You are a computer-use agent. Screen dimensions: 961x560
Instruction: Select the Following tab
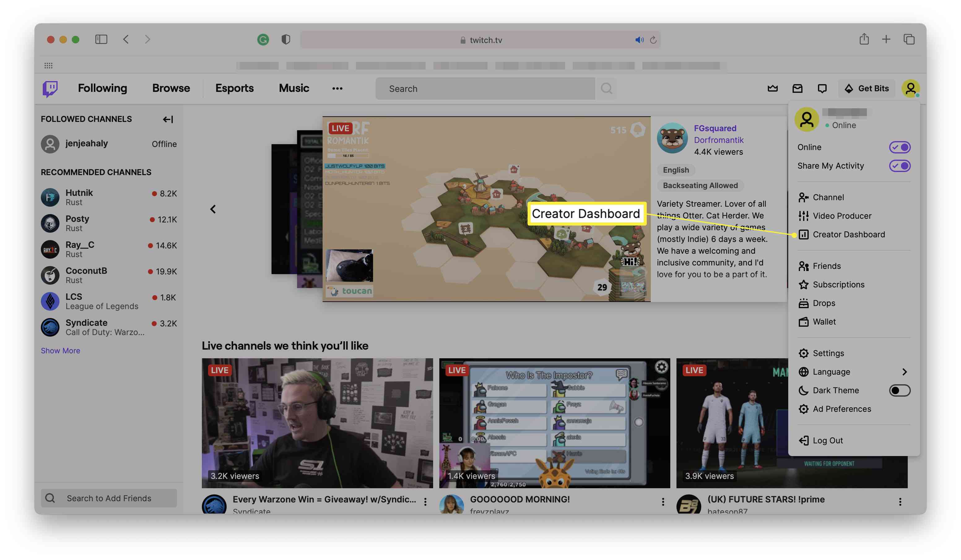(103, 88)
